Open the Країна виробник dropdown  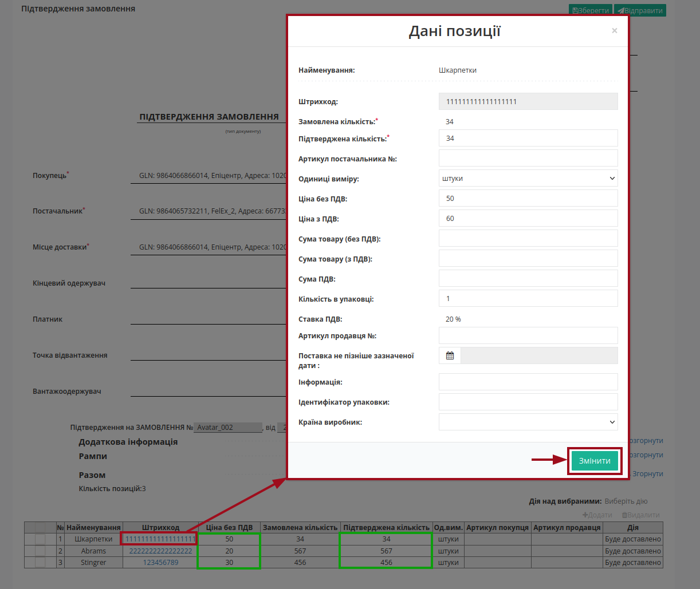(x=528, y=422)
